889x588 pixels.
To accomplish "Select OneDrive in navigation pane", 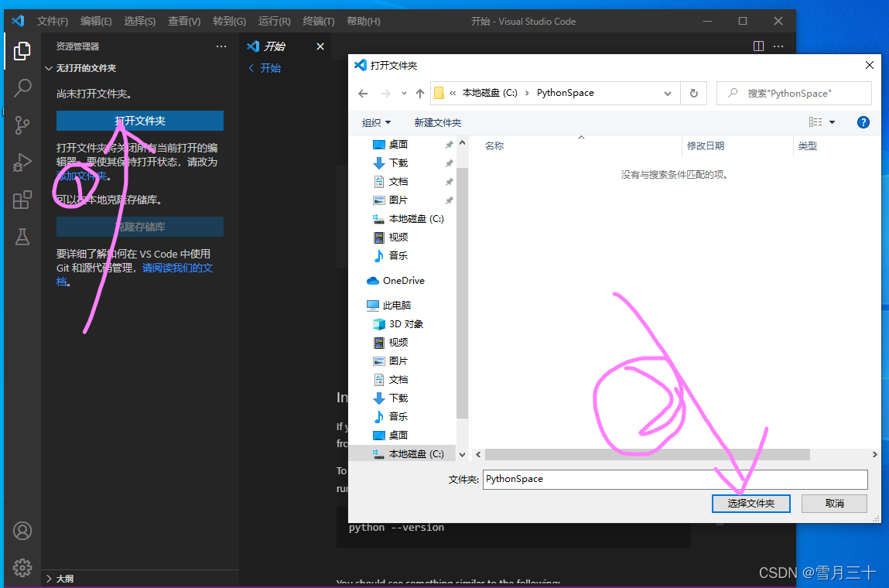I will point(395,281).
